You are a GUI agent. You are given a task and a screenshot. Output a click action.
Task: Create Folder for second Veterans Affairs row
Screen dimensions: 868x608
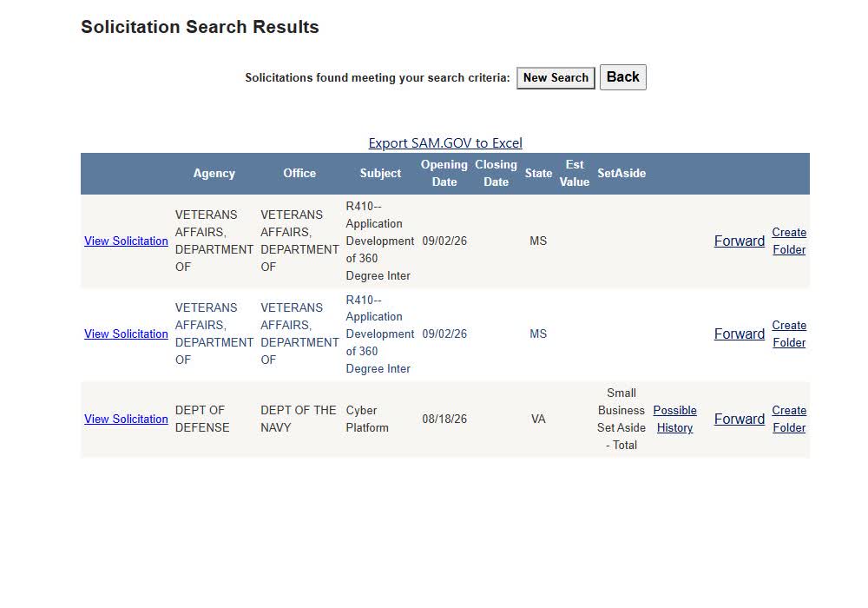click(789, 334)
